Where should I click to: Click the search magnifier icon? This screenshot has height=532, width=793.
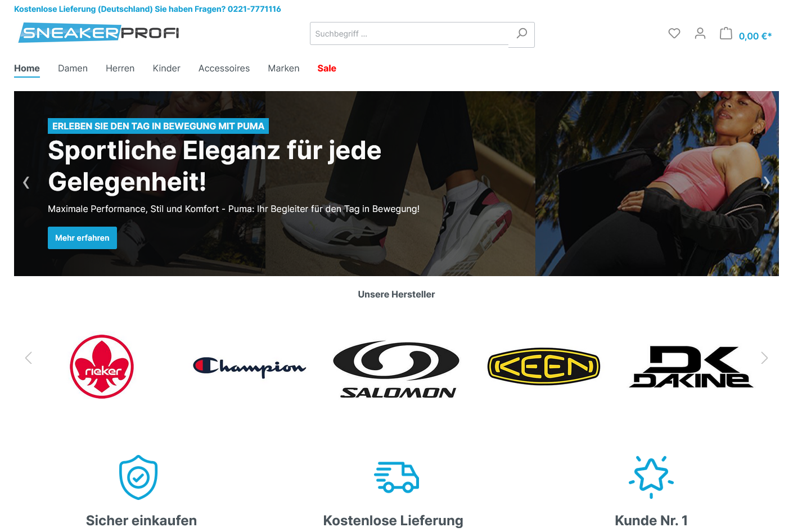click(521, 34)
